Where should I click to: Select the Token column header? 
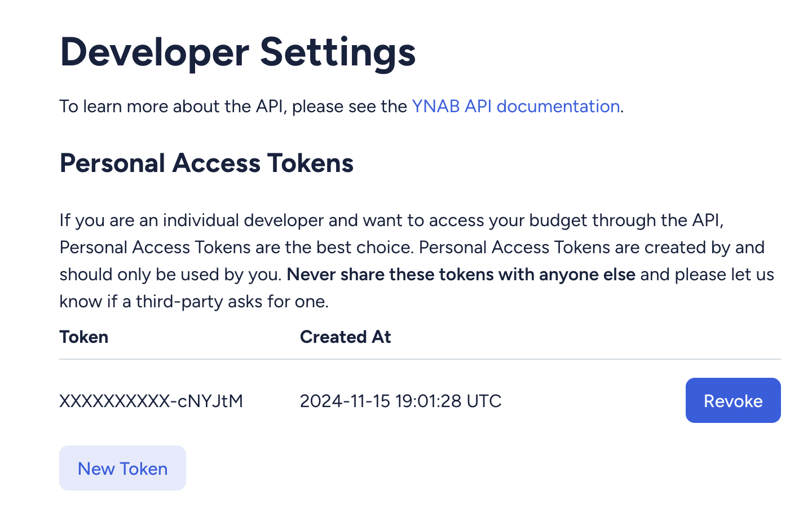(84, 337)
